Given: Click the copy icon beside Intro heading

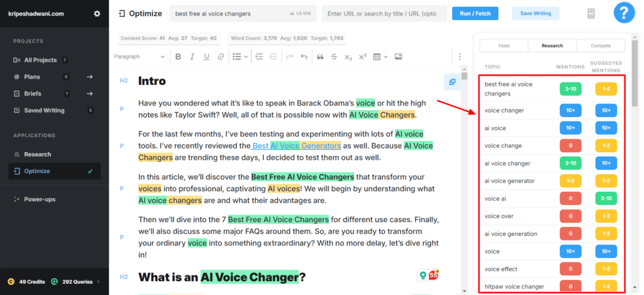Looking at the screenshot, I should pyautogui.click(x=452, y=81).
